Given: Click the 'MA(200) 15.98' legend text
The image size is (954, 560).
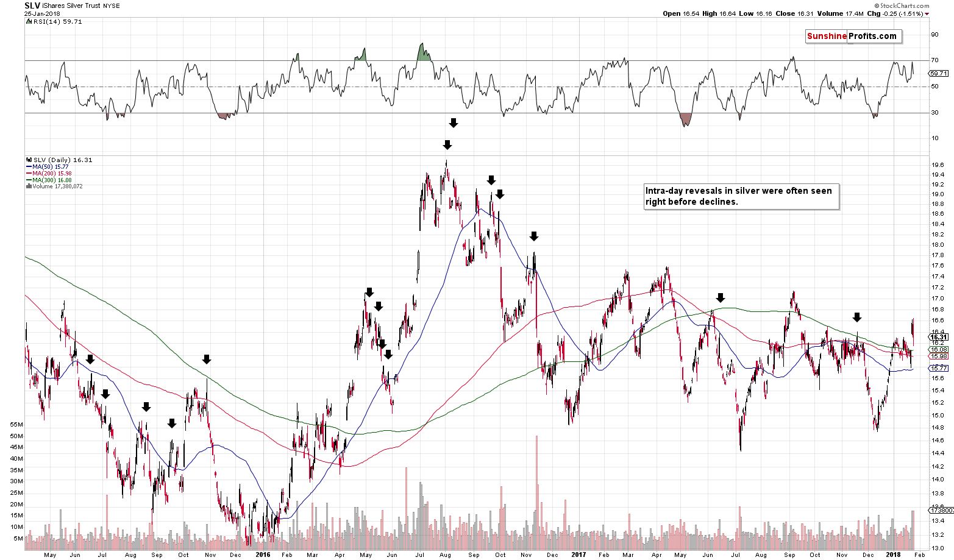Looking at the screenshot, I should click(52, 173).
